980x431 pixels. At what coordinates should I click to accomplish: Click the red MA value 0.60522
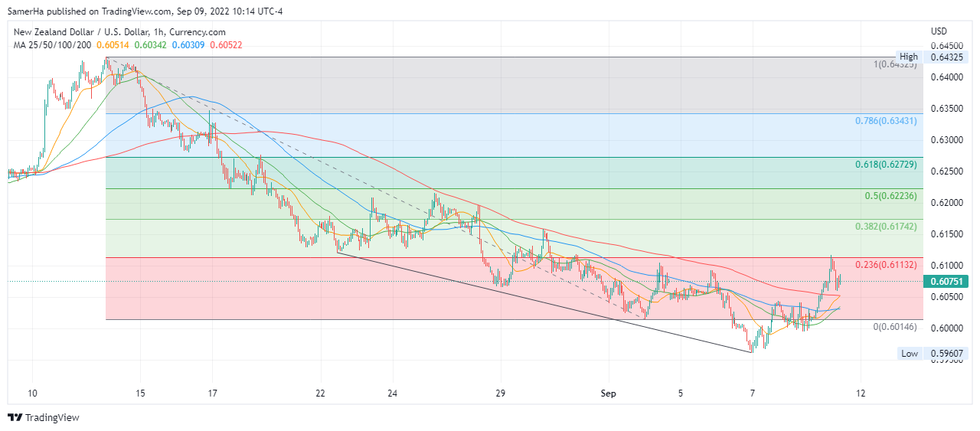pyautogui.click(x=224, y=45)
